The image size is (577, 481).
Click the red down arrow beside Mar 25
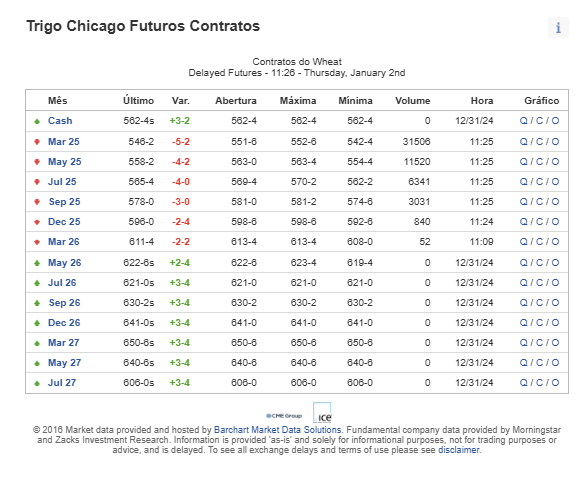tap(37, 142)
